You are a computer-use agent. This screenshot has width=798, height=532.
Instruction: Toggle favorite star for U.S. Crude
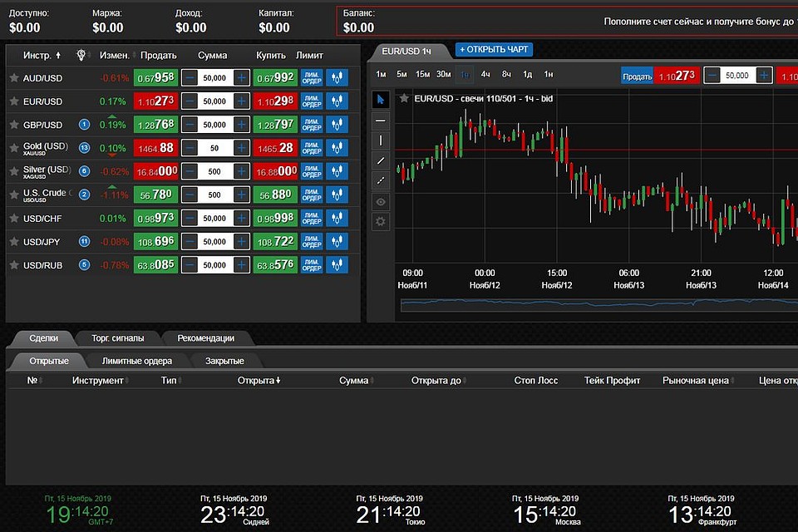point(14,195)
